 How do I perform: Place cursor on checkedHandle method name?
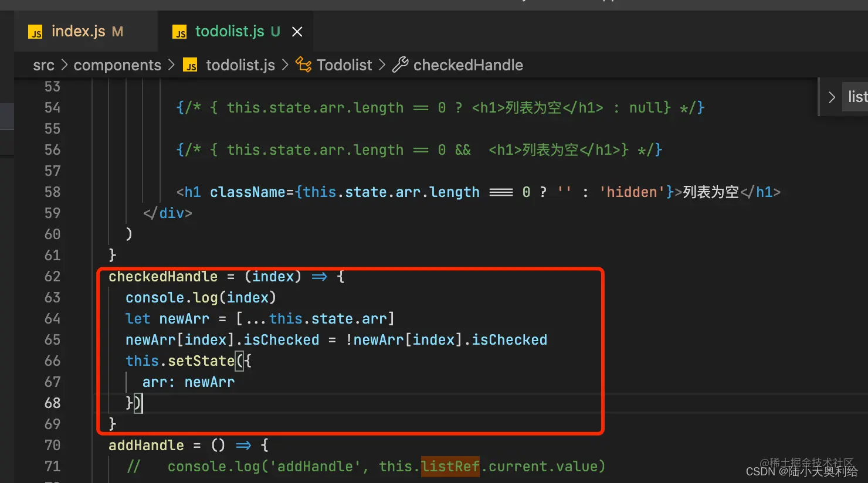(163, 276)
